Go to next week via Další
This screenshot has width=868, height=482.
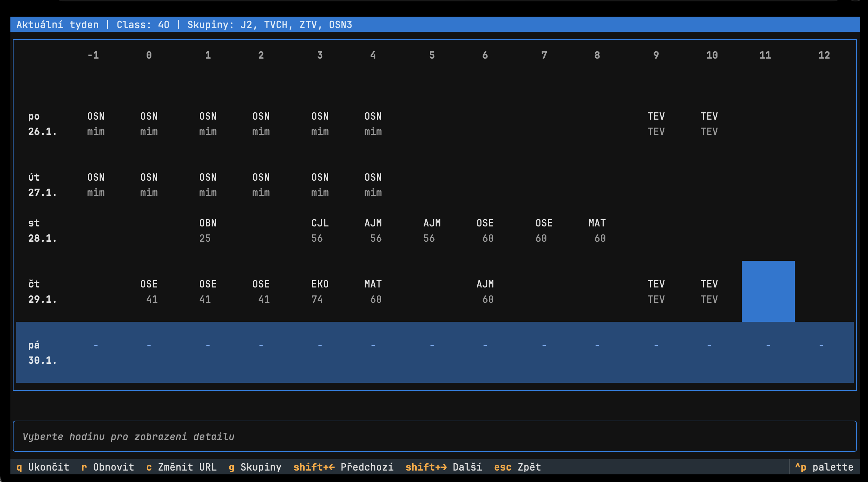coord(444,467)
